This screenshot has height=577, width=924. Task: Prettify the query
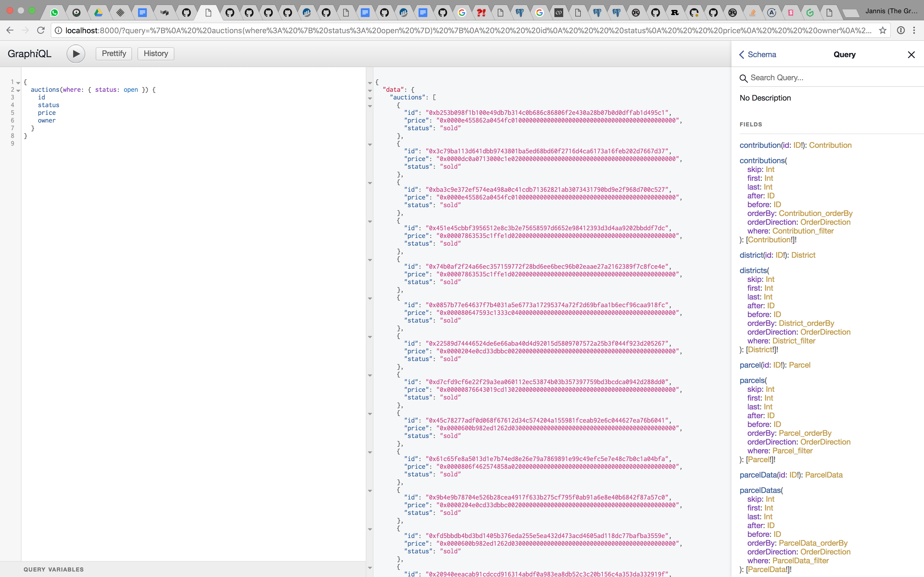pos(114,53)
